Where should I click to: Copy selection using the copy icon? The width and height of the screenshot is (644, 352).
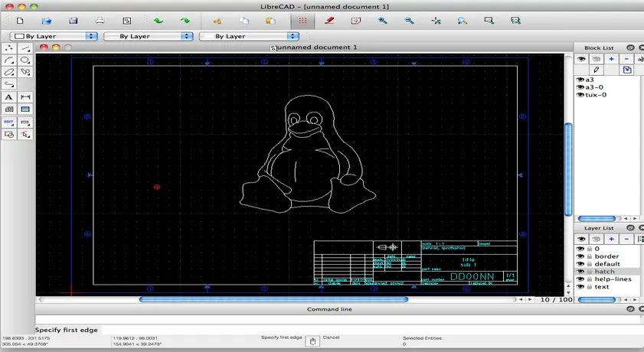click(244, 21)
